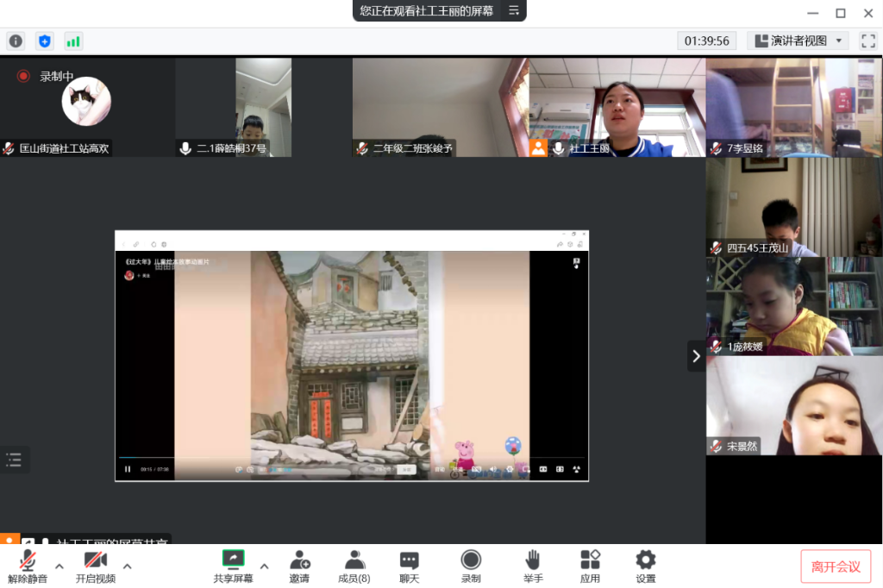Open the 应用 apps icon

click(x=590, y=566)
